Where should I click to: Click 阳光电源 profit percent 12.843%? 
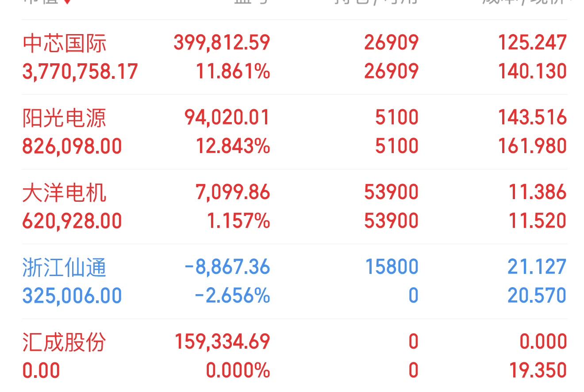[x=233, y=146]
